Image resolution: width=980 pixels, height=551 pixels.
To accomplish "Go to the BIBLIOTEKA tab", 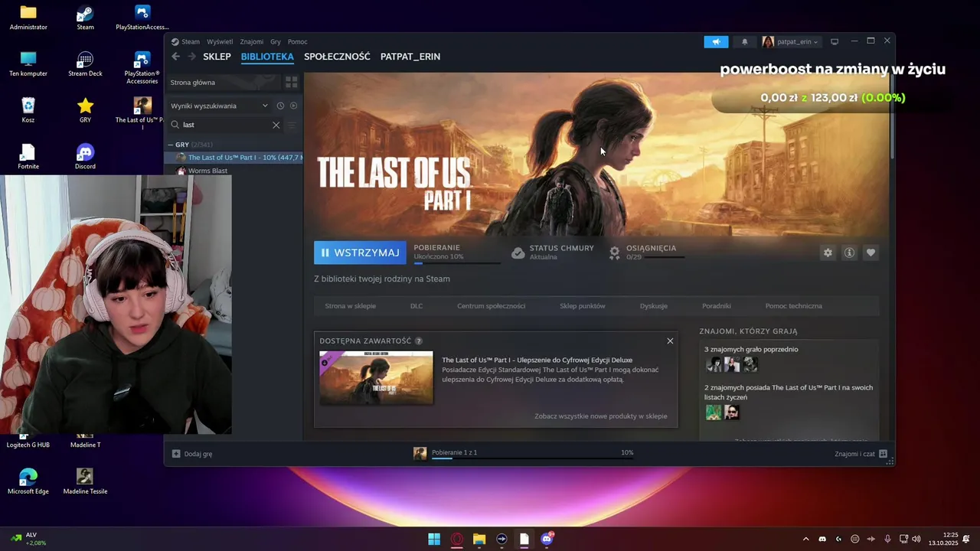I will [267, 57].
